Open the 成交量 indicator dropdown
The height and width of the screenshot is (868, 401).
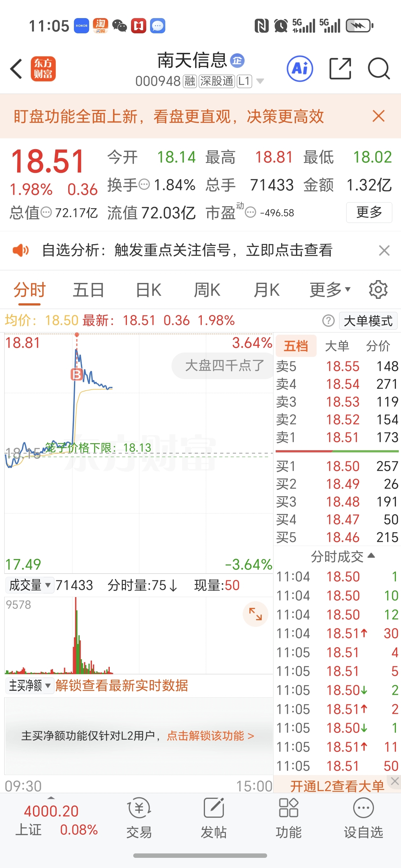(x=30, y=585)
